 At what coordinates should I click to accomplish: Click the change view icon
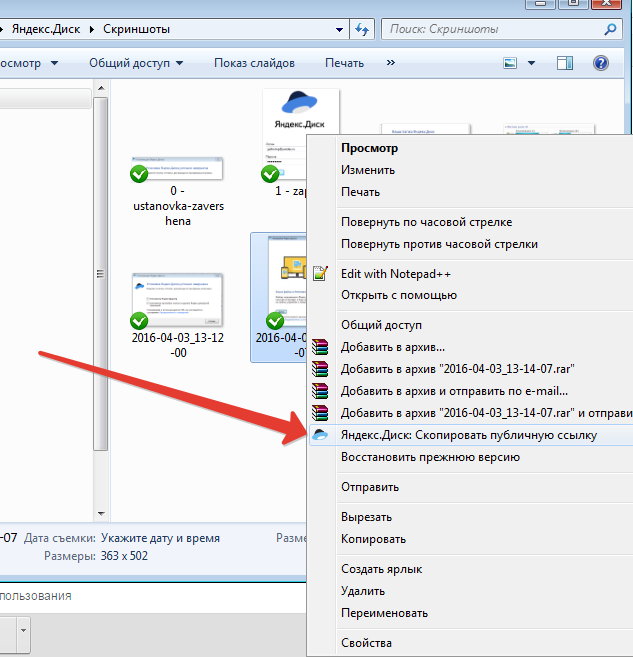(x=510, y=63)
